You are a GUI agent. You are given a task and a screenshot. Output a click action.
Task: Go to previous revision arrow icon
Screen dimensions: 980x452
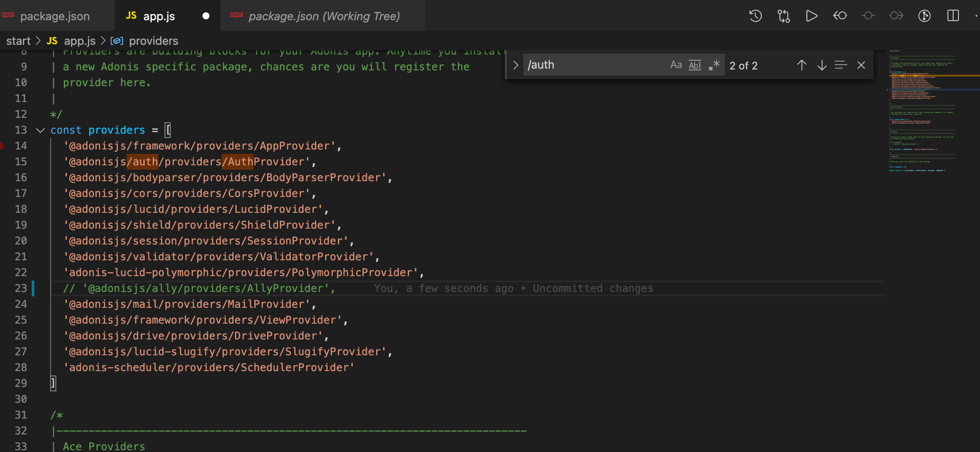(x=840, y=16)
